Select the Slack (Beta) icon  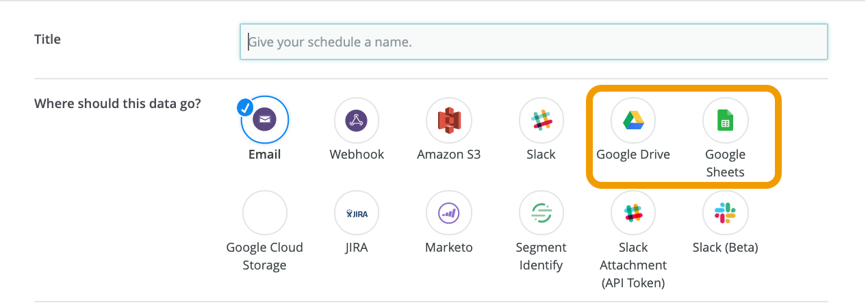point(725,213)
